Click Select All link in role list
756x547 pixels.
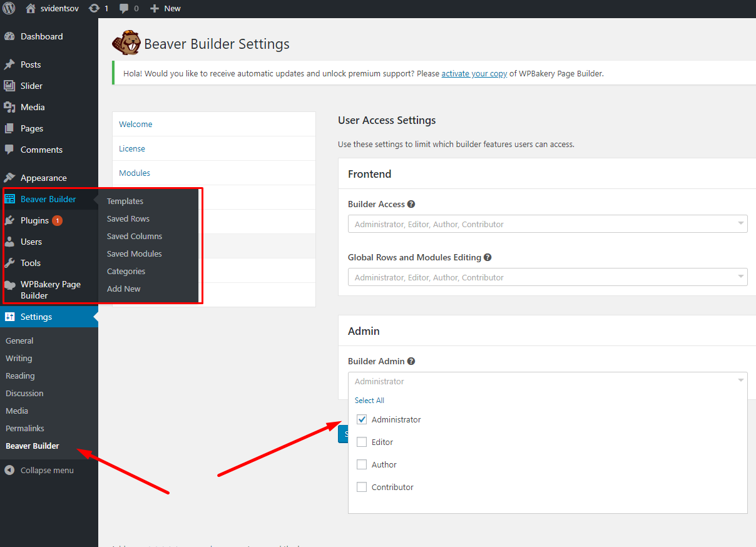[369, 400]
